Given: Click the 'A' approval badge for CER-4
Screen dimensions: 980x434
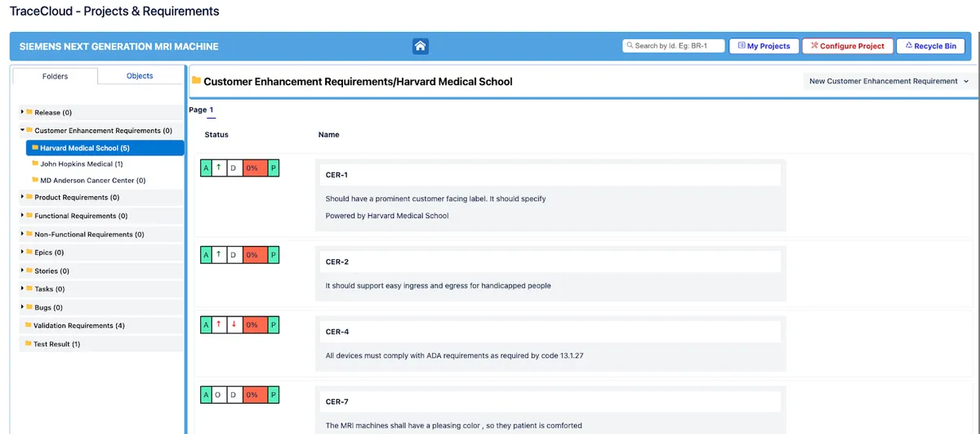Looking at the screenshot, I should [x=207, y=324].
